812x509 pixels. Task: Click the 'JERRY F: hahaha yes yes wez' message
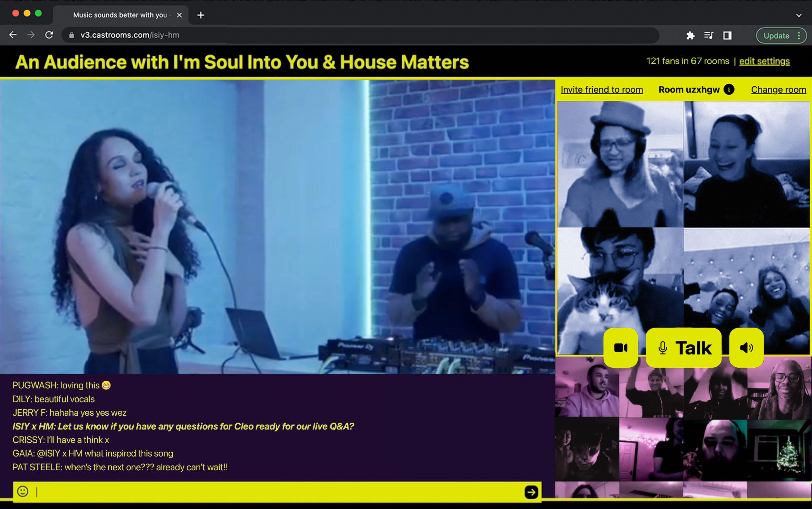click(69, 413)
